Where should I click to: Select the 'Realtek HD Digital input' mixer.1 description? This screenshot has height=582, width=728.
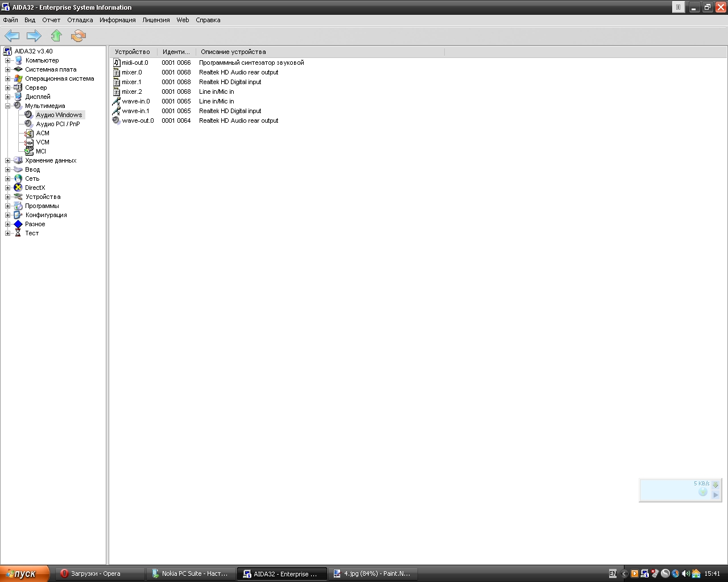230,82
